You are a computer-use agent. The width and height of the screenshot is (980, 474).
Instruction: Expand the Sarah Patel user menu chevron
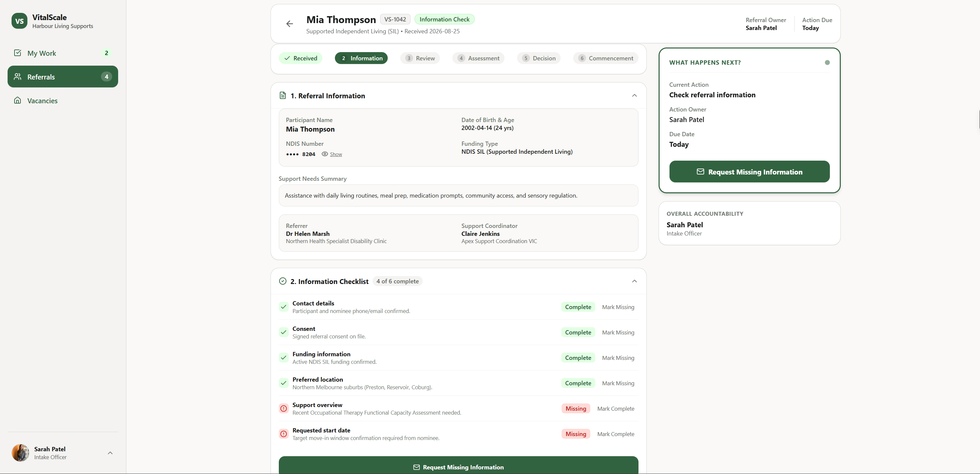(x=110, y=453)
